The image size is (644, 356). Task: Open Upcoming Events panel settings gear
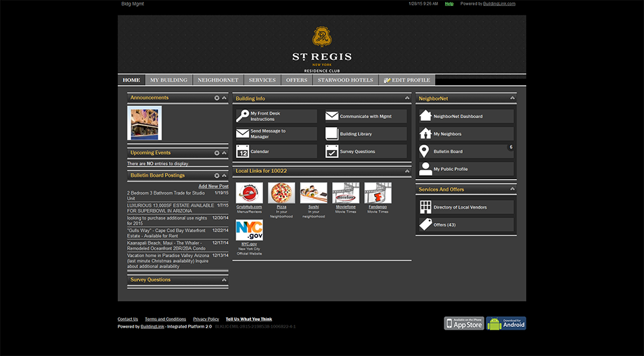pyautogui.click(x=217, y=153)
